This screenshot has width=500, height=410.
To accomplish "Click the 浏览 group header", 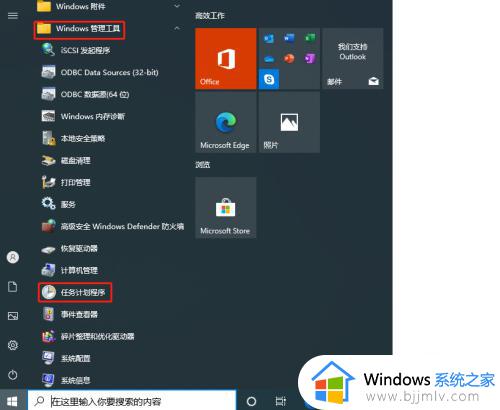I will pos(203,164).
